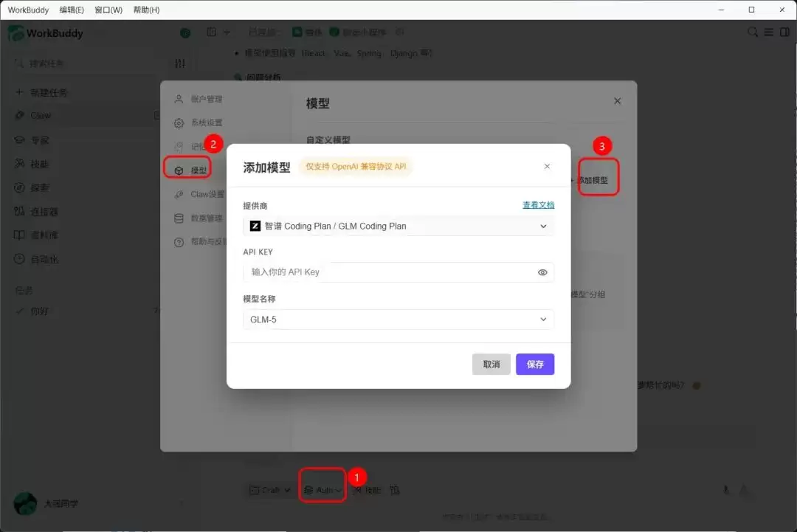Select 账户管理 in the settings sidebar
797x532 pixels.
coord(199,99)
